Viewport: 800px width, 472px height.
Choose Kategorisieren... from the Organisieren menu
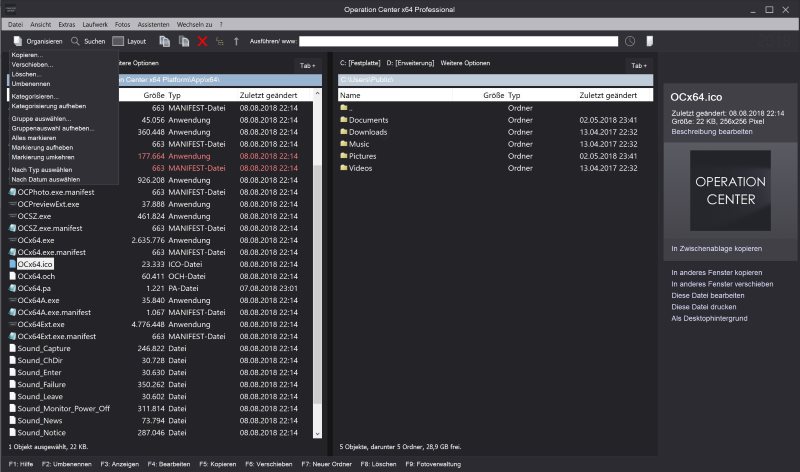click(35, 96)
